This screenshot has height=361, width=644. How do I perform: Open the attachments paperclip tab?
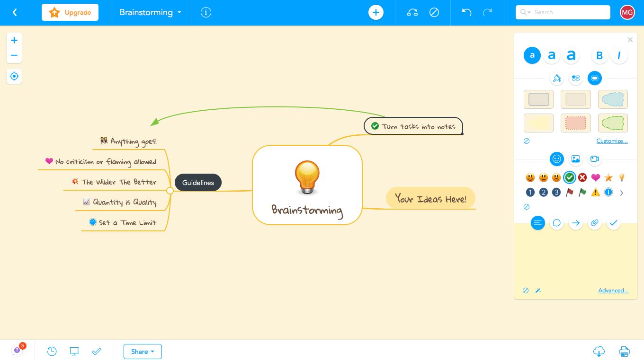pyautogui.click(x=595, y=223)
